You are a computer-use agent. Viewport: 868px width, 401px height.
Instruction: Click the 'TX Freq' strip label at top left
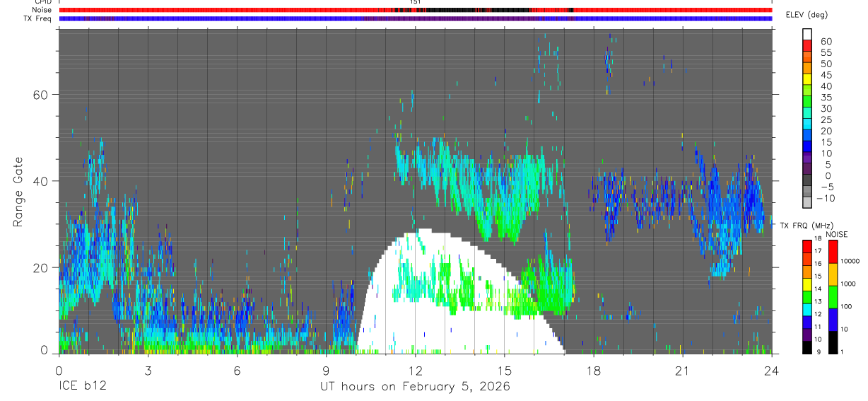(x=37, y=18)
